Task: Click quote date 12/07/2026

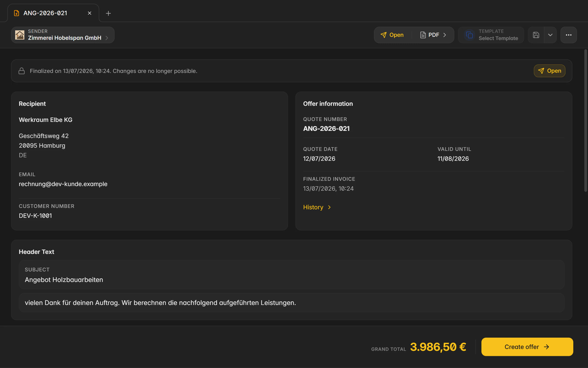Action: point(319,159)
